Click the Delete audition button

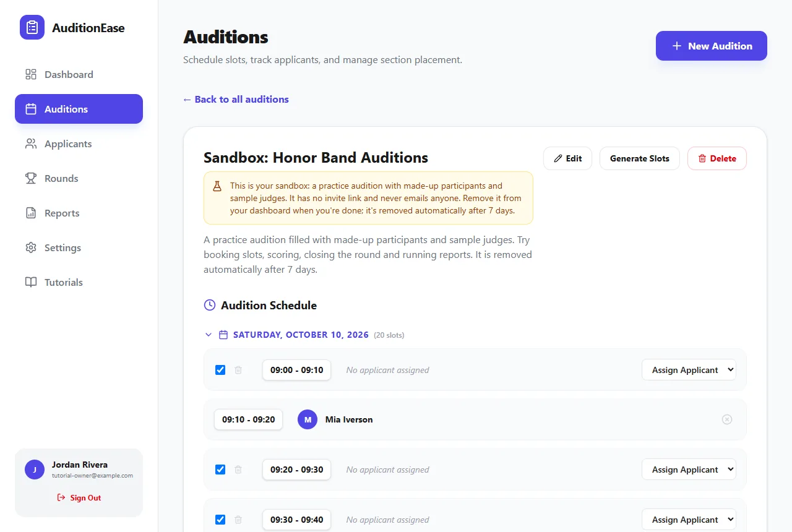[x=717, y=158]
